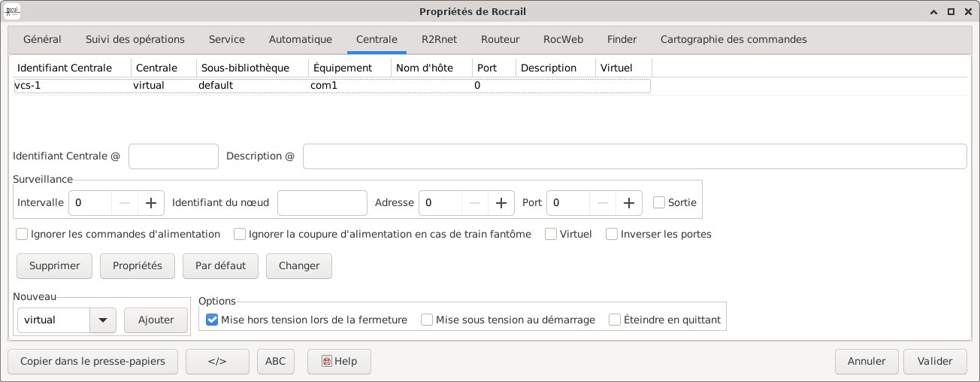Enable Éteindre en quittant option
Image resolution: width=980 pixels, height=382 pixels.
615,320
